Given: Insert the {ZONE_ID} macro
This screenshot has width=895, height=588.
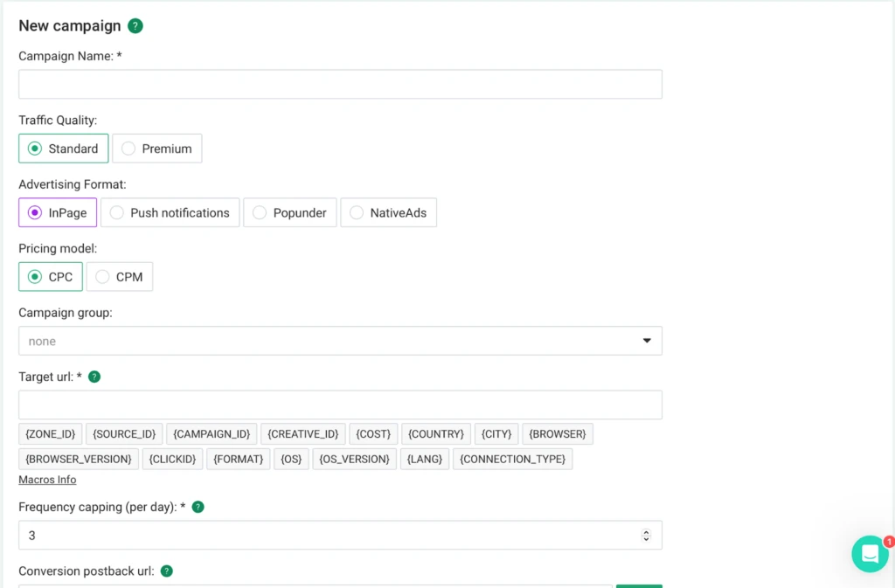Looking at the screenshot, I should 50,434.
